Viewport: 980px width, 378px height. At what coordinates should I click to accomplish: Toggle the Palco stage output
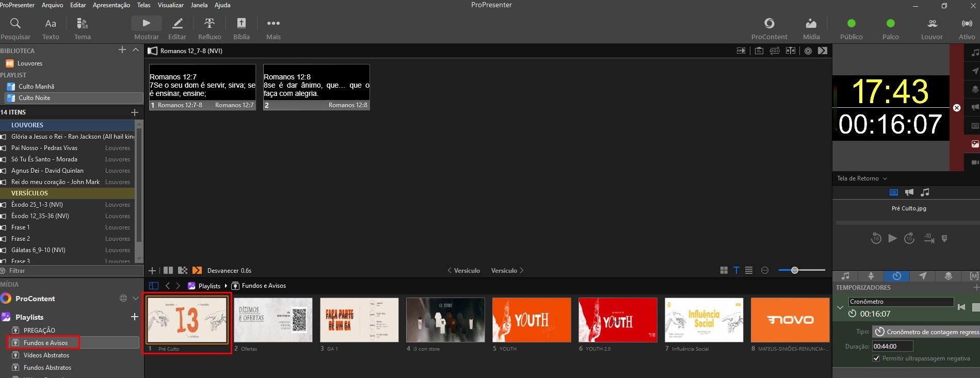890,29
